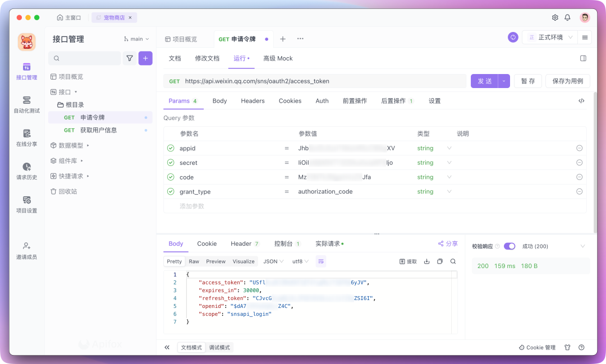Delete the grant_type parameter row
This screenshot has height=364, width=606.
[579, 191]
